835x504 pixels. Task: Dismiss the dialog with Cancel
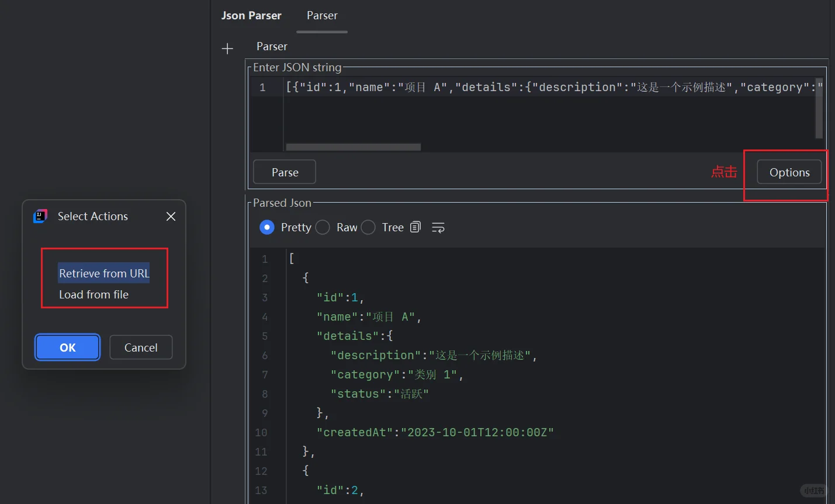(x=141, y=347)
